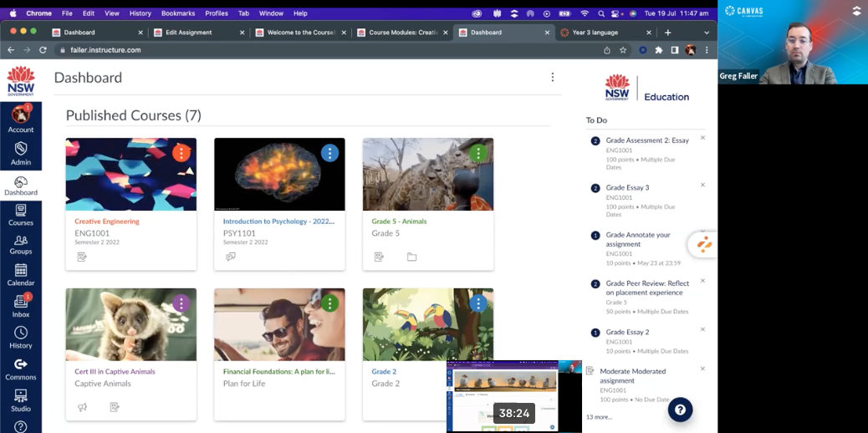The image size is (868, 433).
Task: Open Dashboard options kebab menu
Action: 552,77
